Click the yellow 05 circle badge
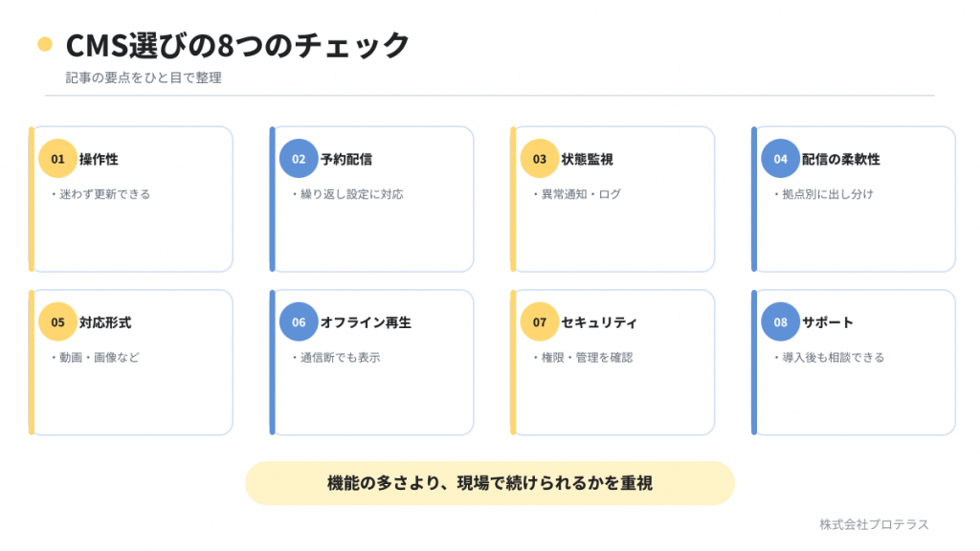 [x=57, y=321]
